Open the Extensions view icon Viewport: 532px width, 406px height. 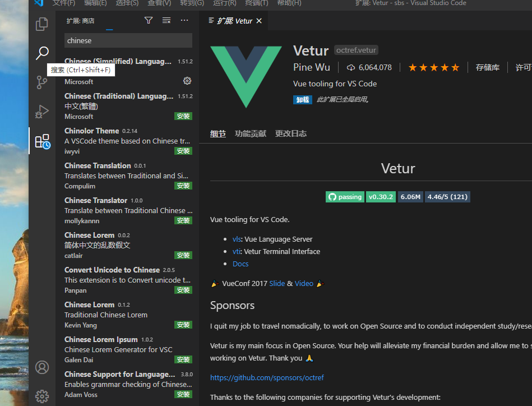click(x=43, y=141)
